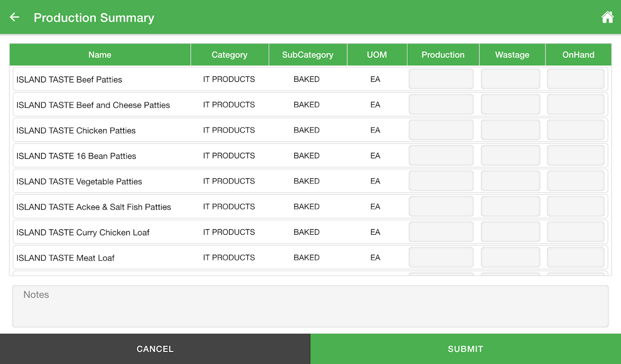Select Production field for Meat Loaf
The image size is (621, 364).
click(x=441, y=258)
